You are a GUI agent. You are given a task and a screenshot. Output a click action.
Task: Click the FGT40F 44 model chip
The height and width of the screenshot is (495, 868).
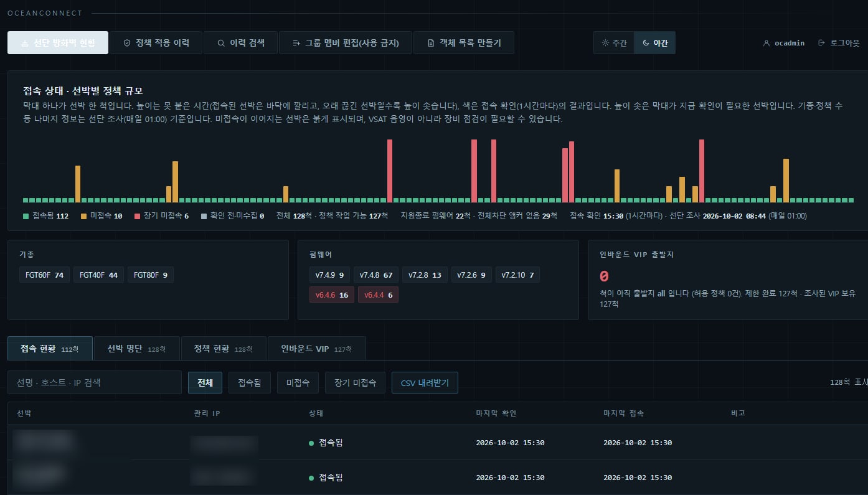tap(98, 275)
